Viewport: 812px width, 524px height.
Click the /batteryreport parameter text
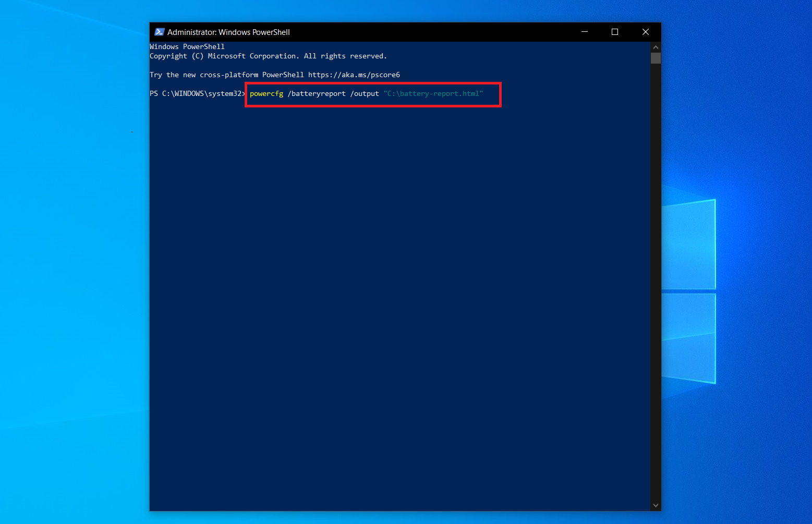tap(317, 93)
